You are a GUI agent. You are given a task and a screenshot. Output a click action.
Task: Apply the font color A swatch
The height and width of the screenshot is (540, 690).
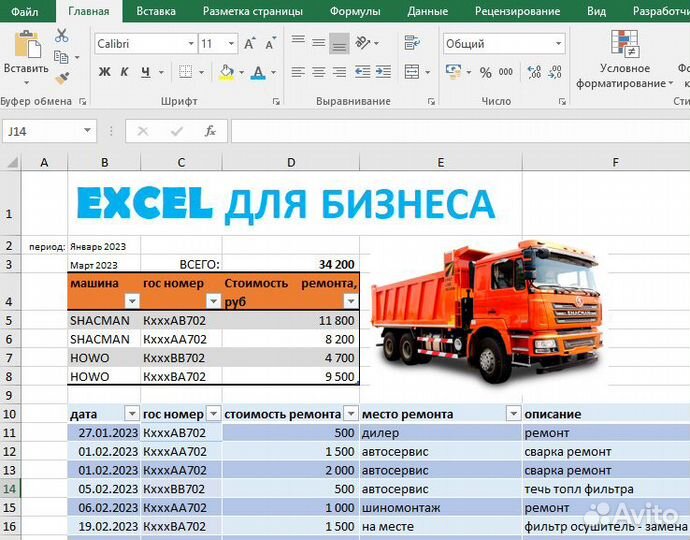coord(258,72)
